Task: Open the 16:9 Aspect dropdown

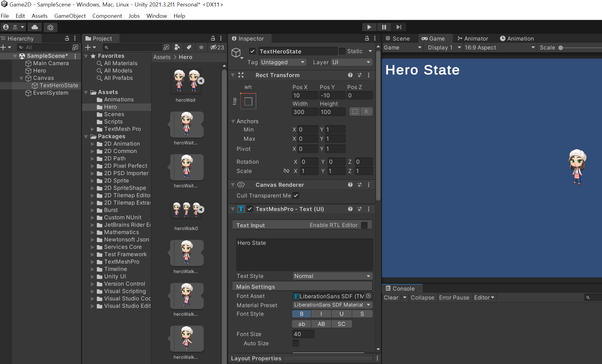Action: [x=500, y=48]
